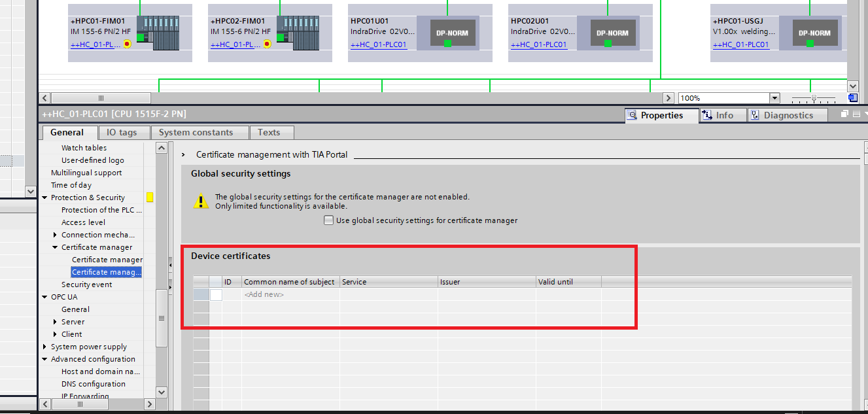Expand Certificate management with TIA Portal section
The width and height of the screenshot is (868, 414).
click(x=184, y=155)
